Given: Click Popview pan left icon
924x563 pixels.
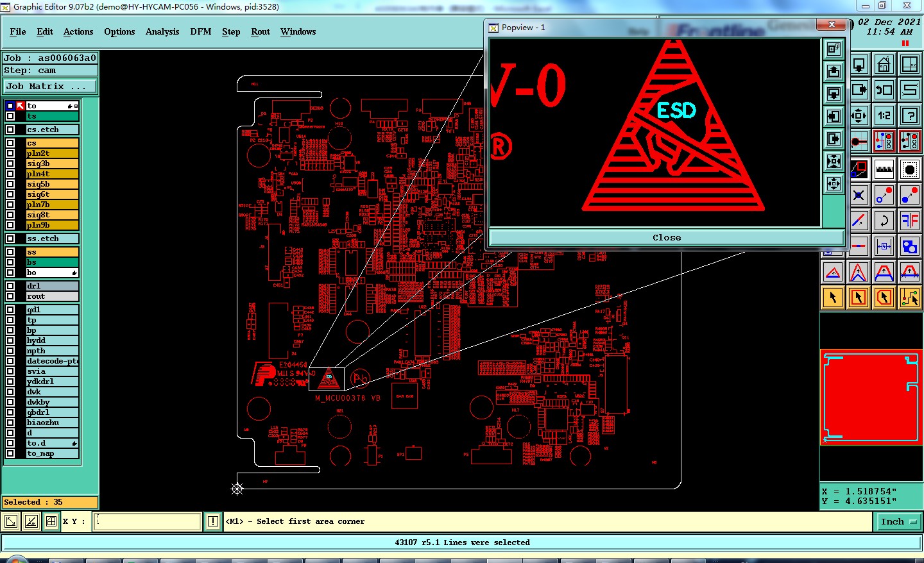Looking at the screenshot, I should [834, 116].
